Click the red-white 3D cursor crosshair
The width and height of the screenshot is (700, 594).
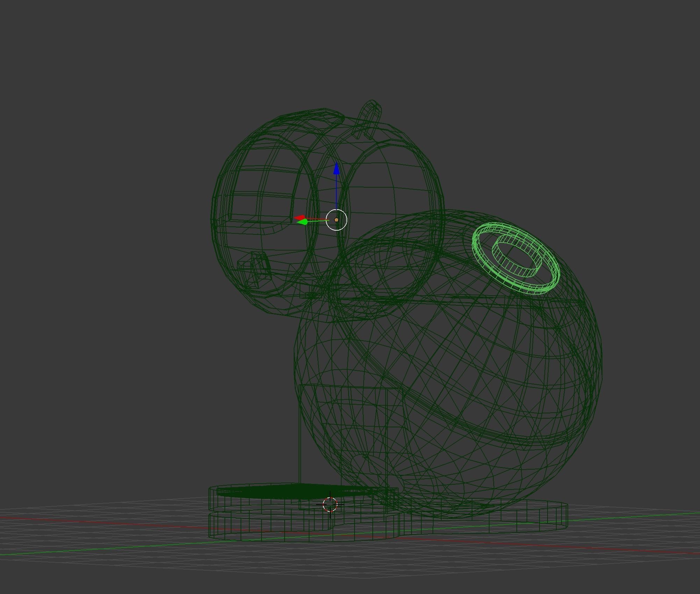coord(330,505)
